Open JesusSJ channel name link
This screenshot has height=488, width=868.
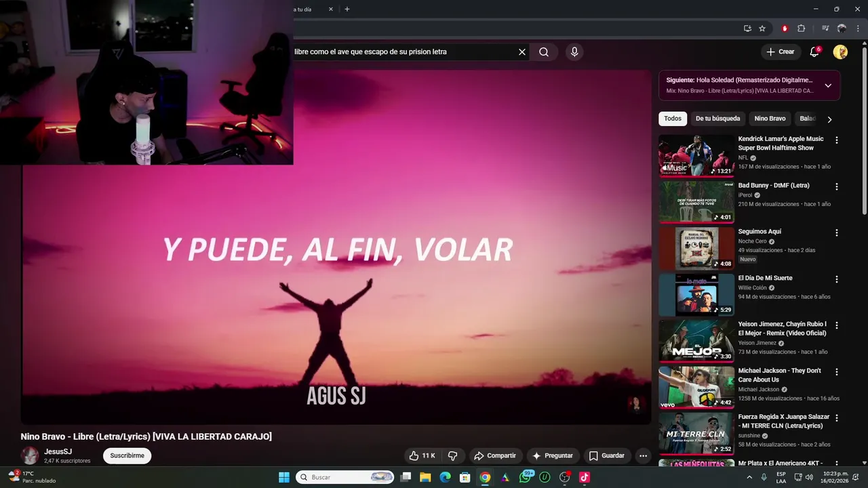click(x=58, y=451)
